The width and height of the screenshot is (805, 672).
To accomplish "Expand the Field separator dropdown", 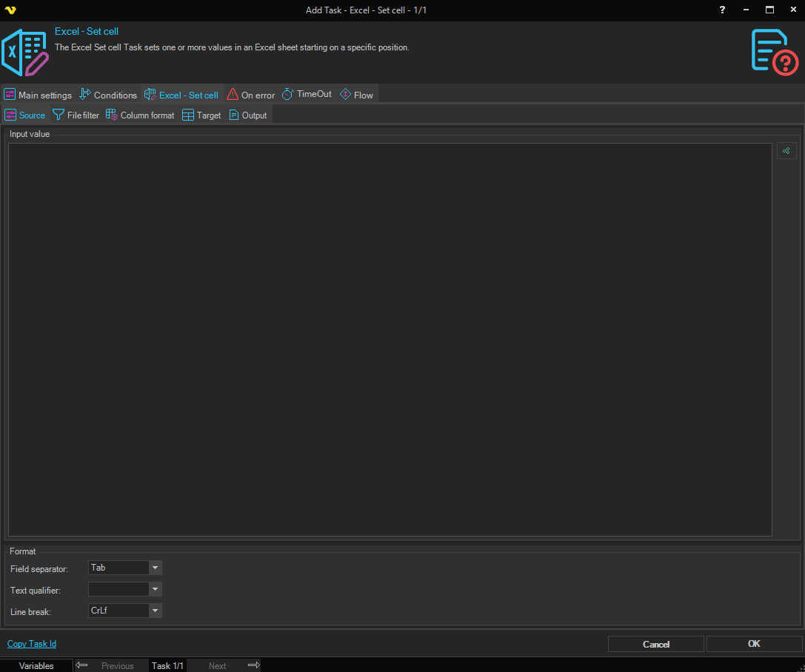I will click(155, 568).
